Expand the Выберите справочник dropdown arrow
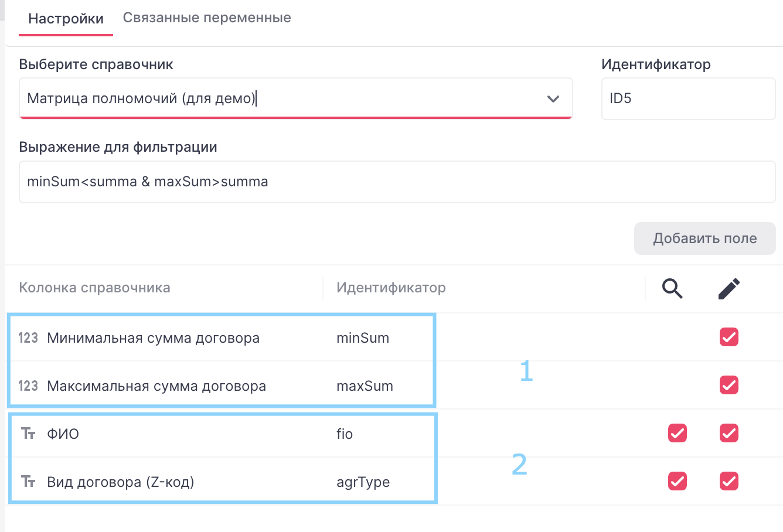The height and width of the screenshot is (532, 783). tap(553, 98)
